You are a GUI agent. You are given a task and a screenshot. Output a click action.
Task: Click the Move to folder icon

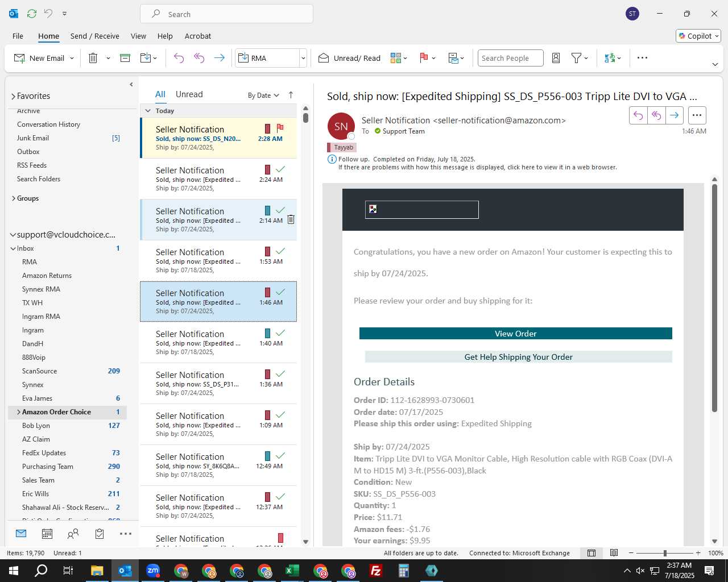pyautogui.click(x=145, y=58)
